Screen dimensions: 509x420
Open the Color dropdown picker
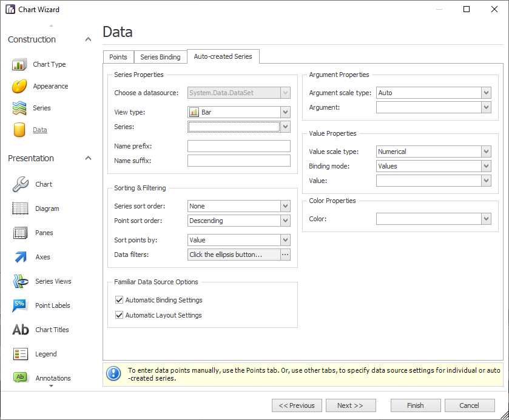(x=485, y=219)
